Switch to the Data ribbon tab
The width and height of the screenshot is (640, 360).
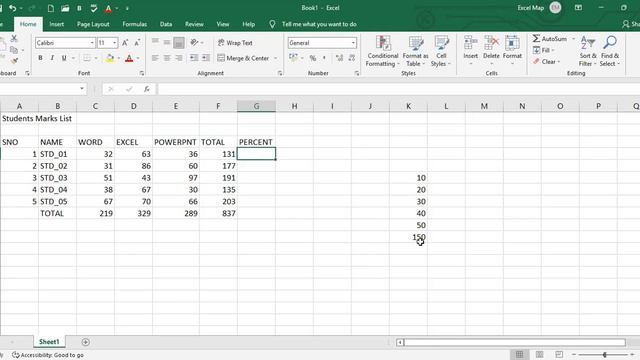166,24
